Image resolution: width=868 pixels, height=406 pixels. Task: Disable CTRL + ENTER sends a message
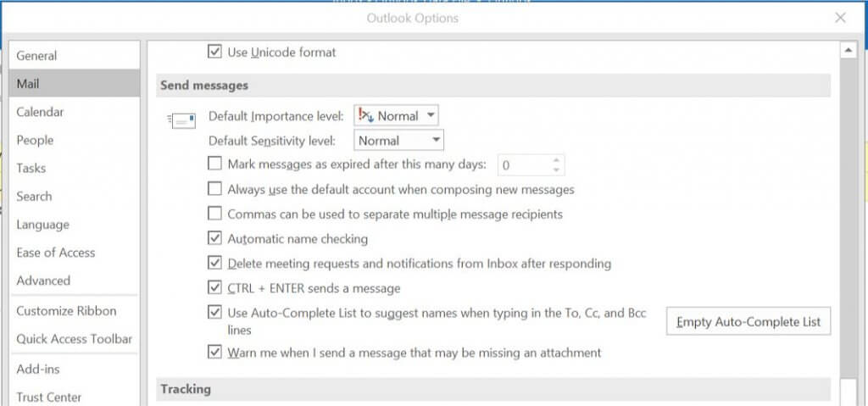214,288
